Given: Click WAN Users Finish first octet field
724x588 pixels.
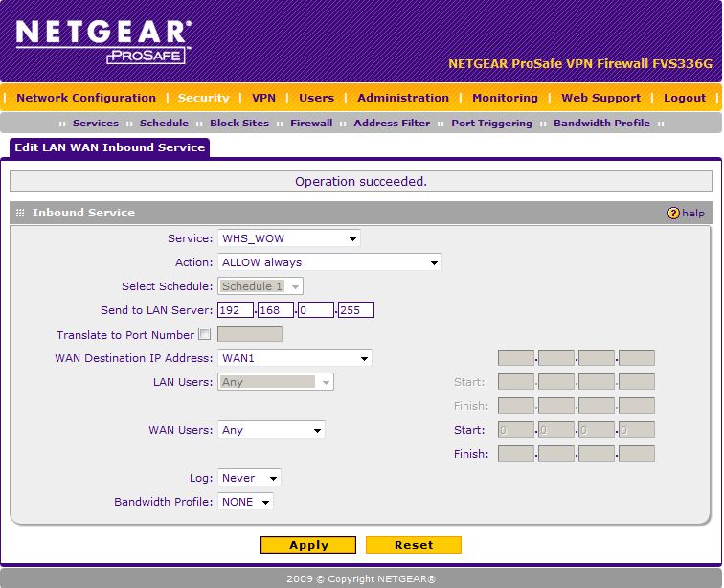Looking at the screenshot, I should [x=516, y=454].
